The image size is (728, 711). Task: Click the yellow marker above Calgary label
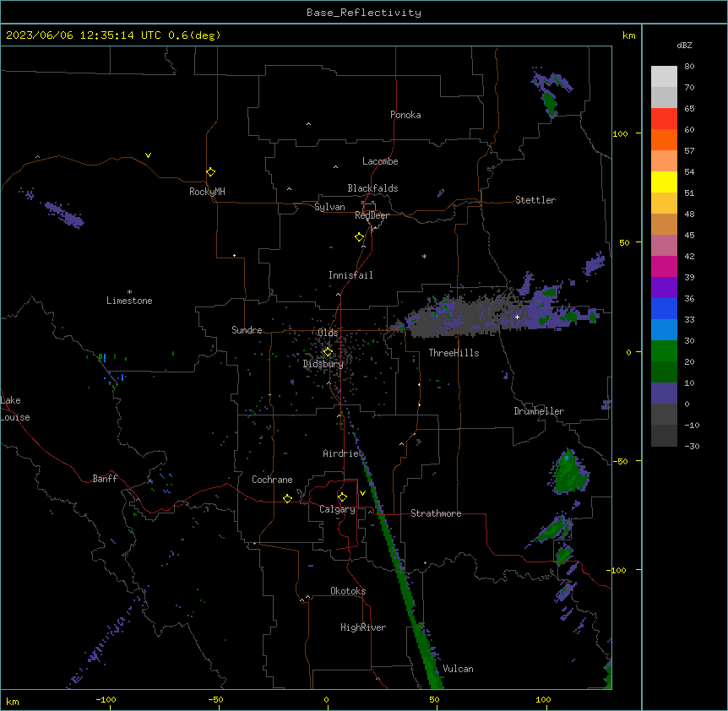click(x=342, y=497)
